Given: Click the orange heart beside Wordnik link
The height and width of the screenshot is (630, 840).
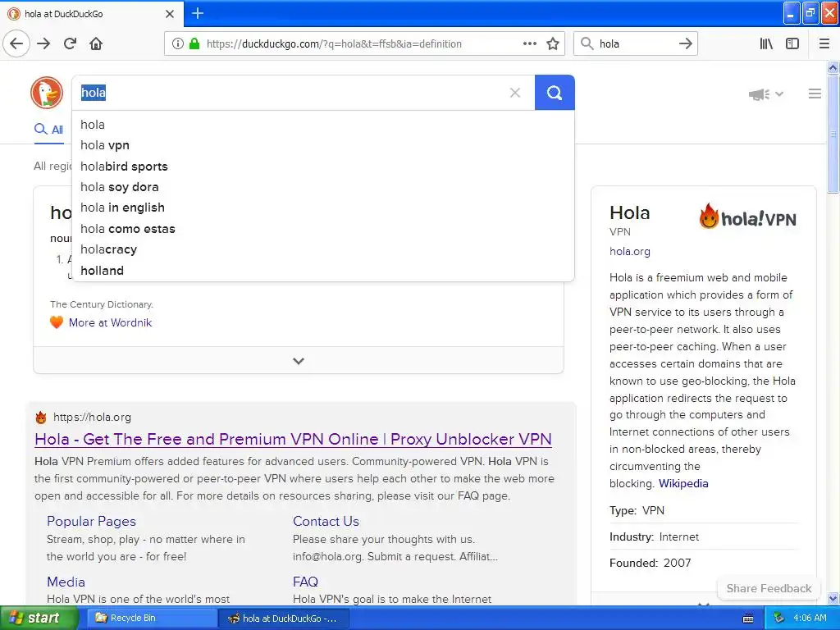Looking at the screenshot, I should pyautogui.click(x=57, y=322).
